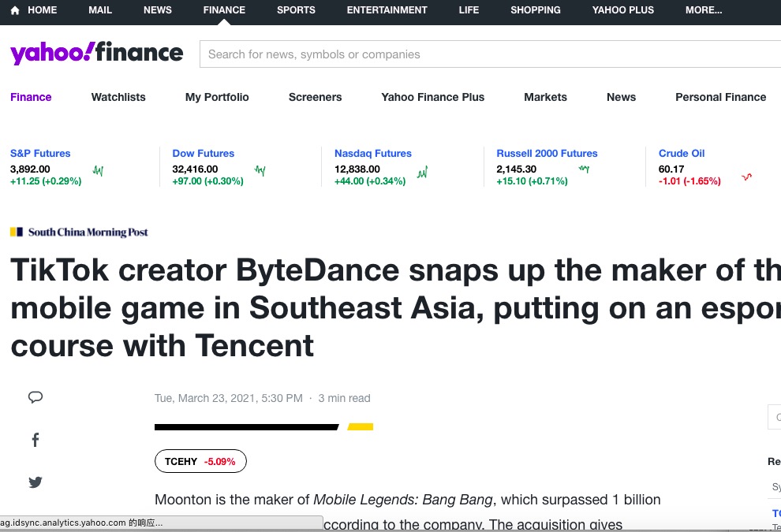The image size is (781, 532).
Task: Open the Personal Finance tab
Action: pos(721,97)
